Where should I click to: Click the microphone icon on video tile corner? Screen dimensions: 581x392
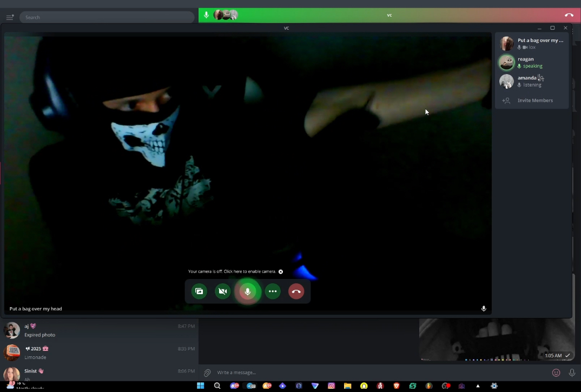click(x=484, y=309)
